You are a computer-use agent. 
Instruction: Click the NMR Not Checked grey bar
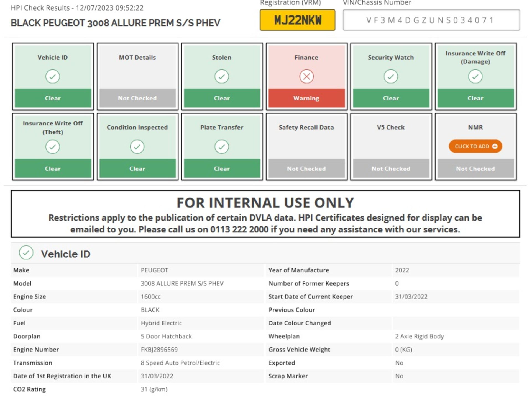[475, 168]
